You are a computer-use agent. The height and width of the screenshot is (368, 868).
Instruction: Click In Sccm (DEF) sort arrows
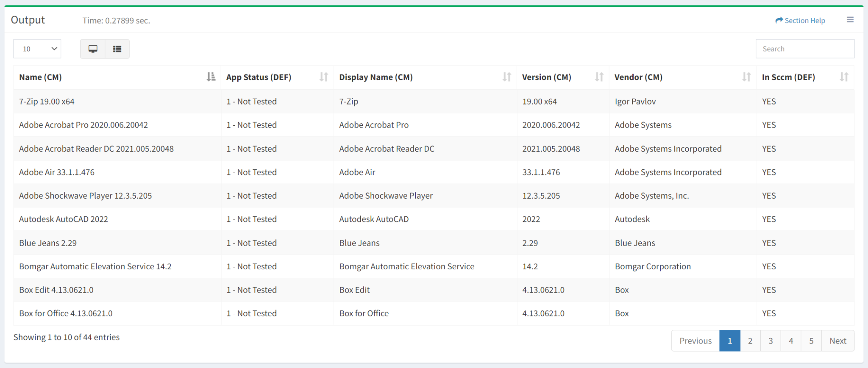844,77
